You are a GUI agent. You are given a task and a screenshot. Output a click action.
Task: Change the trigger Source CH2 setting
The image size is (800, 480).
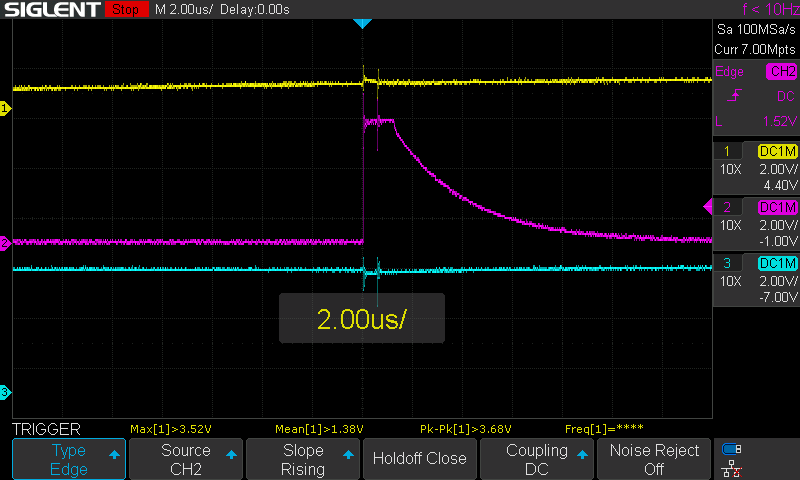[186, 459]
